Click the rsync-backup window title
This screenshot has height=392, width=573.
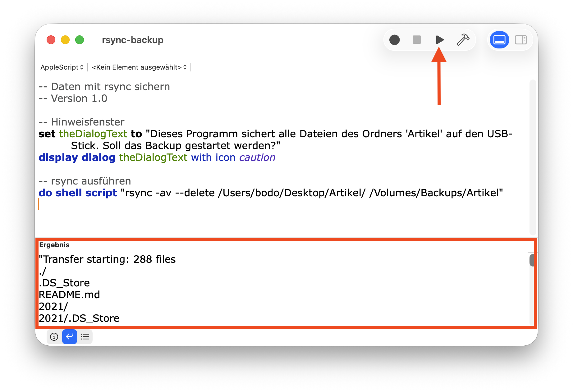tap(133, 40)
